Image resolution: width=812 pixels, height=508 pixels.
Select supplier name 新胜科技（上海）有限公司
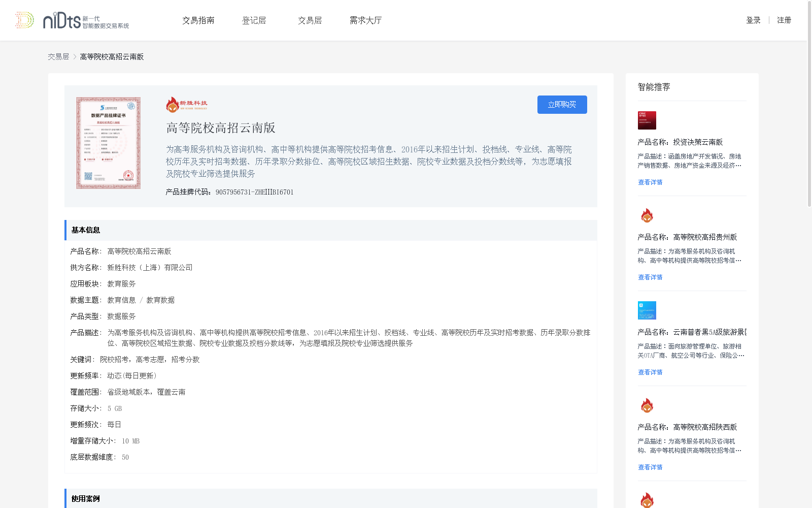150,268
